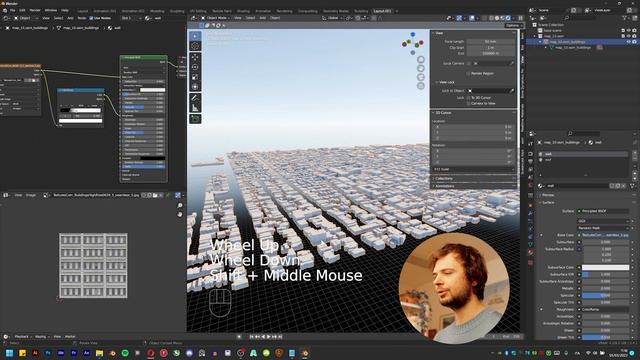The height and width of the screenshot is (360, 640).
Task: Open the Add menu in node editor header
Action: 70,18
